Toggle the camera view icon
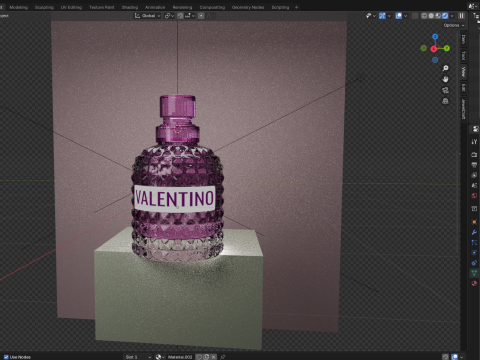Screen dimensions: 480x360 pyautogui.click(x=445, y=90)
